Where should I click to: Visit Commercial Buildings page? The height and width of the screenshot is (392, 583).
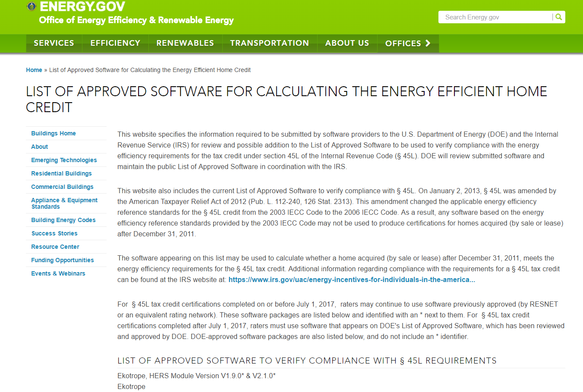pos(63,187)
